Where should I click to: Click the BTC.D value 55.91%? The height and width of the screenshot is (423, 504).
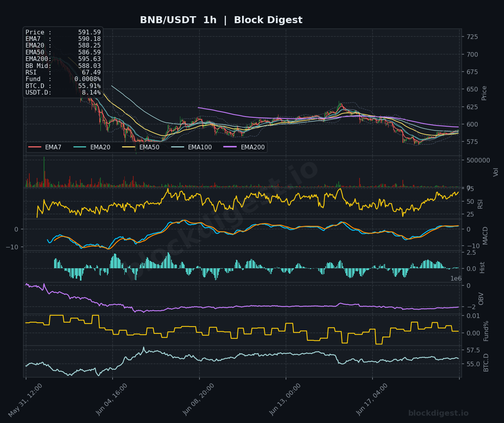89,86
